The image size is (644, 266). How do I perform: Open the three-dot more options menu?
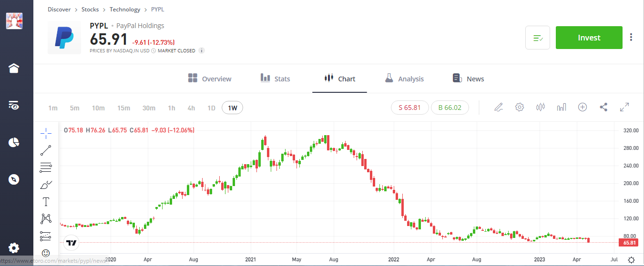coord(631,37)
